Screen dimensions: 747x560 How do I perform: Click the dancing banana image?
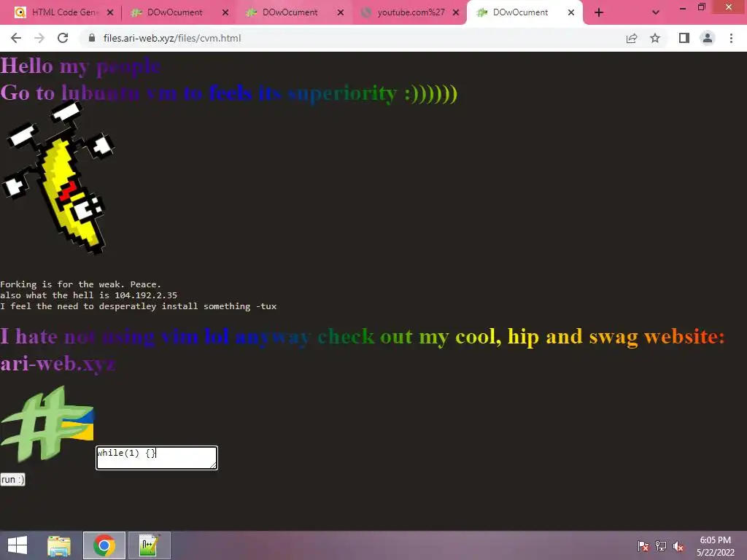tap(58, 177)
